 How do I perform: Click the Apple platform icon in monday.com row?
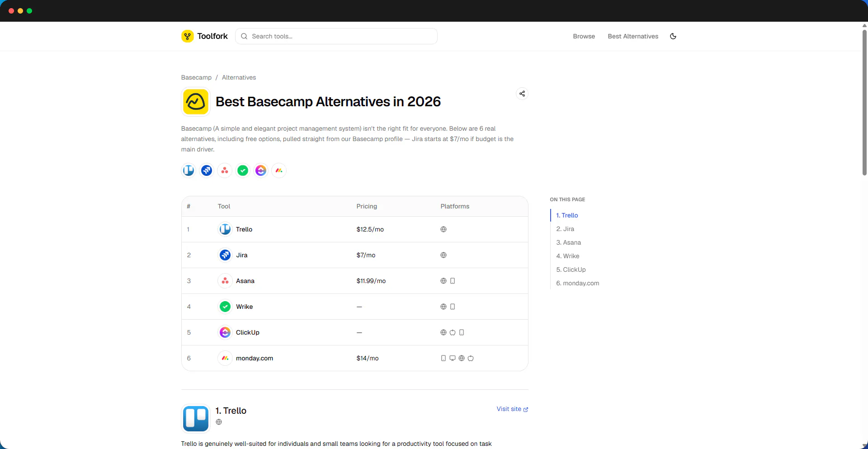[x=471, y=358]
